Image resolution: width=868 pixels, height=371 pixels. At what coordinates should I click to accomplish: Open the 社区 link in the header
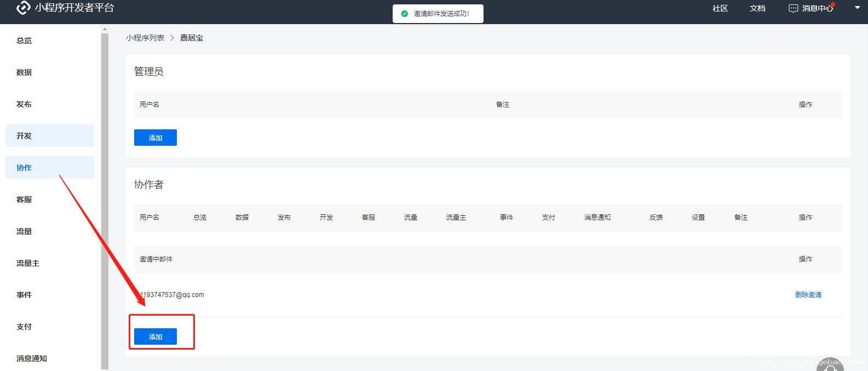(720, 8)
